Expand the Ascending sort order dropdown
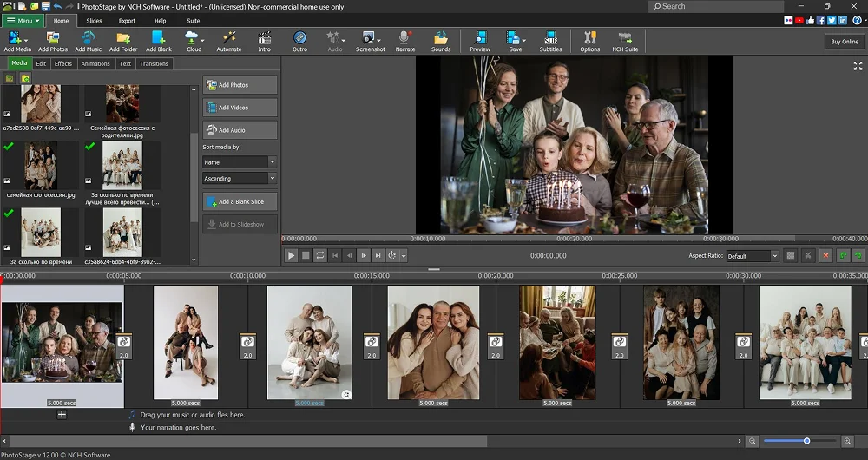This screenshot has height=460, width=868. click(x=240, y=178)
